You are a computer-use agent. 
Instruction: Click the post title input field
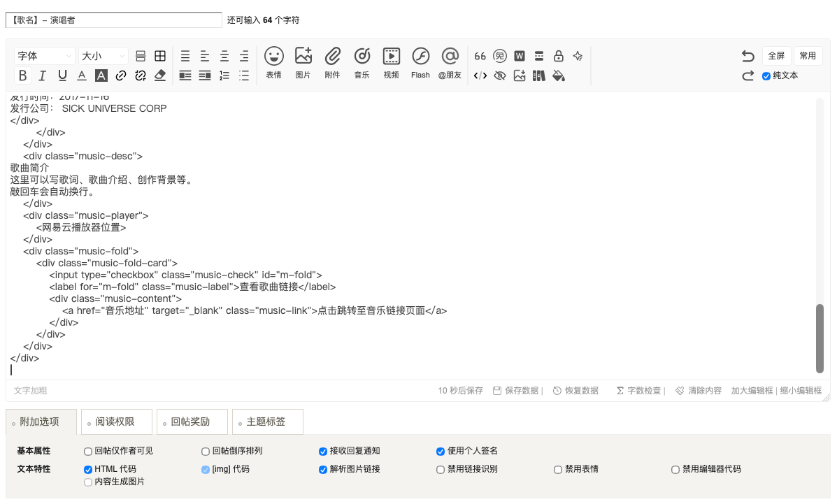point(114,20)
